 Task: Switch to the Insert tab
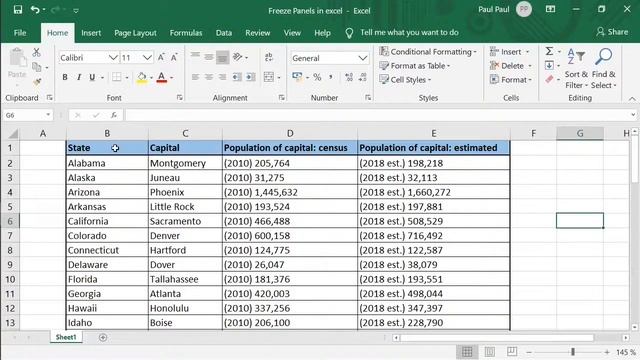tap(91, 33)
